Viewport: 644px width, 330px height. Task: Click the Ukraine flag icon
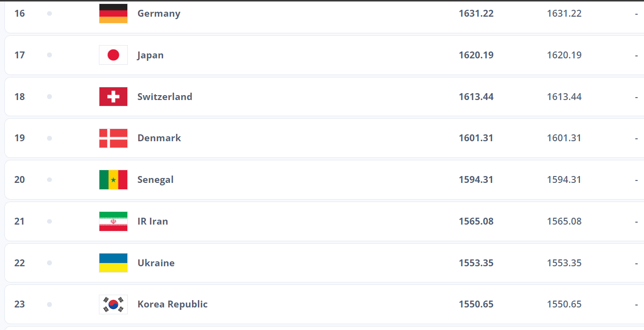[113, 263]
